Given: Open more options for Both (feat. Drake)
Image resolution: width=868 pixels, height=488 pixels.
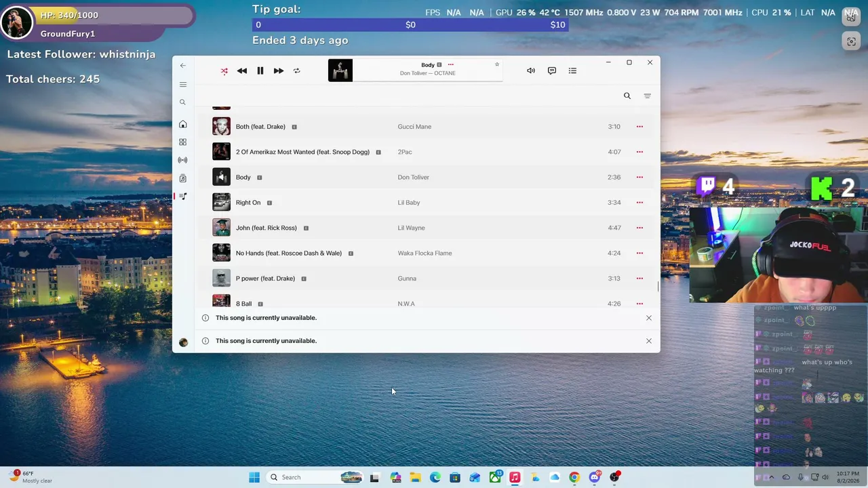Looking at the screenshot, I should click(x=639, y=127).
